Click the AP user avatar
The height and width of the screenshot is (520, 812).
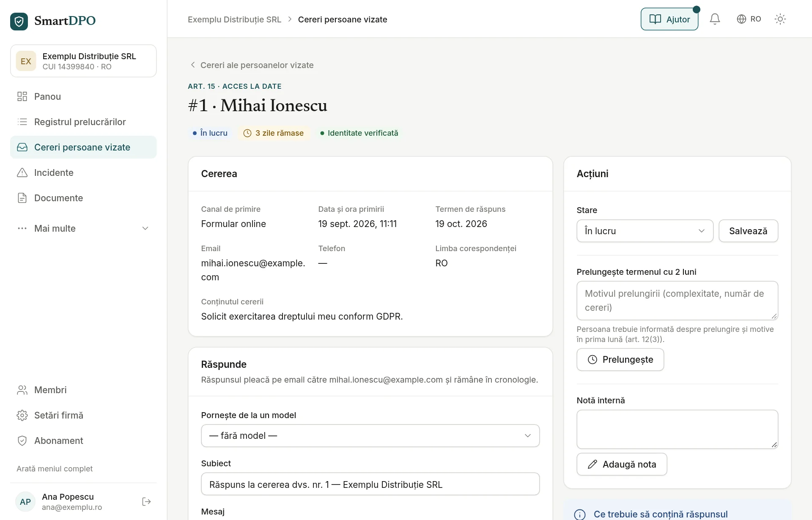[x=25, y=501]
